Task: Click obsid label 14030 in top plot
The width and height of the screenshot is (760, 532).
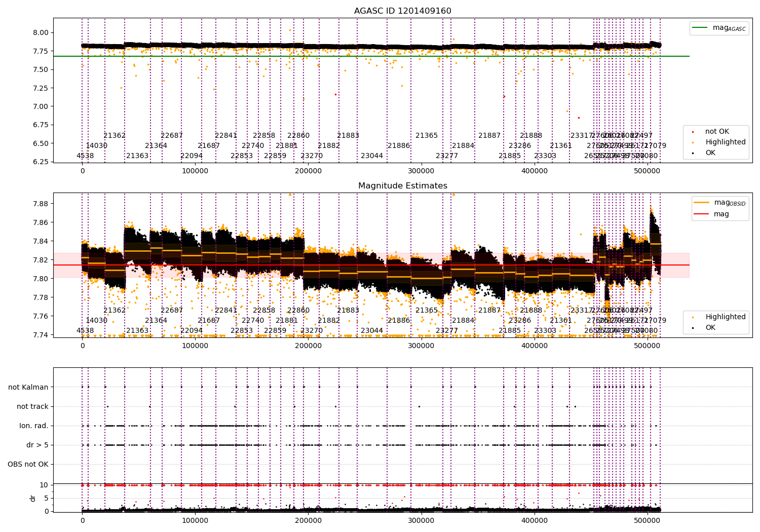Action: [96, 146]
